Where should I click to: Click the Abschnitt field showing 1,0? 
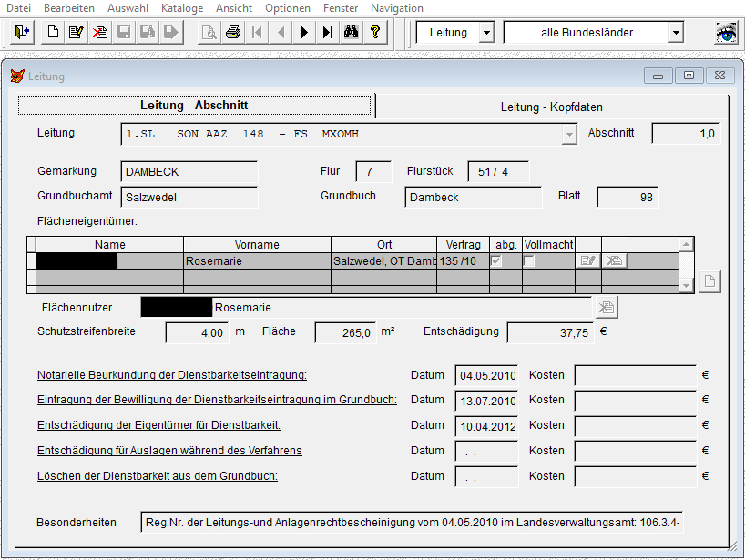click(x=686, y=134)
